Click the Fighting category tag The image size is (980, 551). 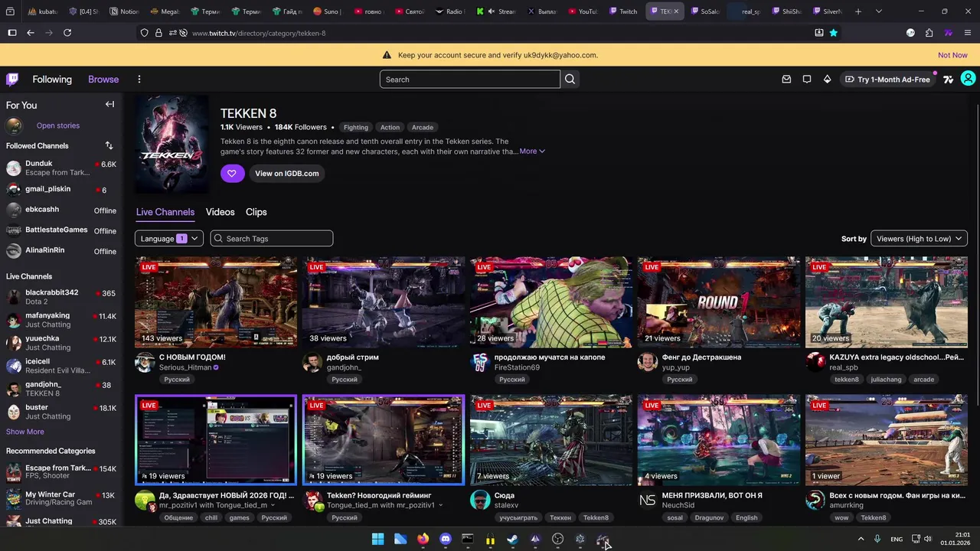pos(356,127)
